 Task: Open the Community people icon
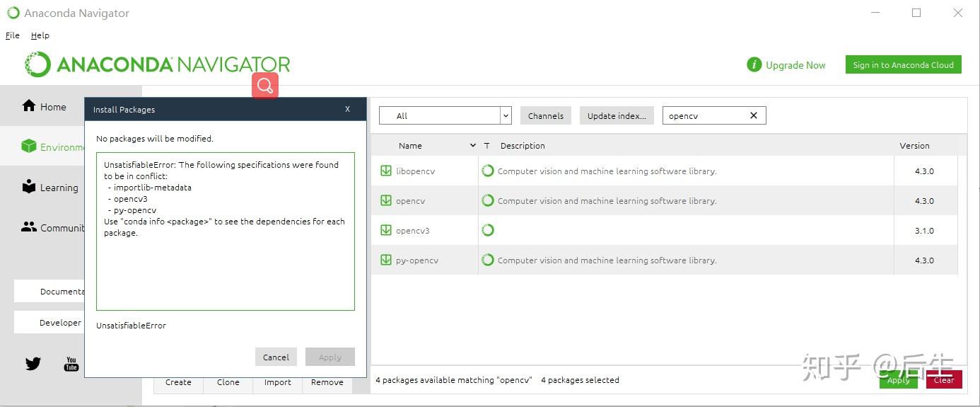29,227
